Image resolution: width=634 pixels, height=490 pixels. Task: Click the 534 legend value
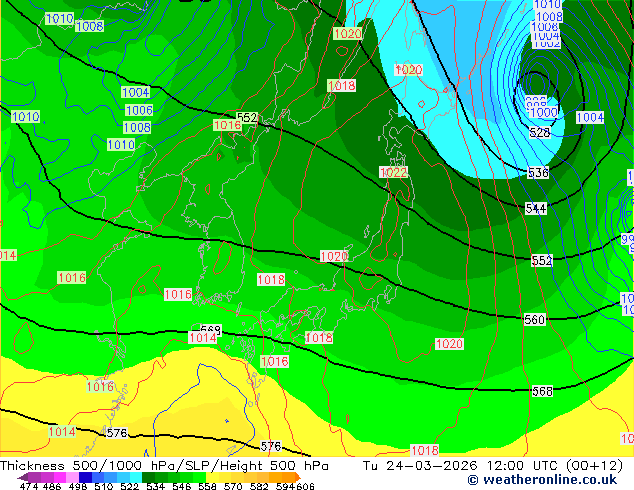pyautogui.click(x=155, y=486)
